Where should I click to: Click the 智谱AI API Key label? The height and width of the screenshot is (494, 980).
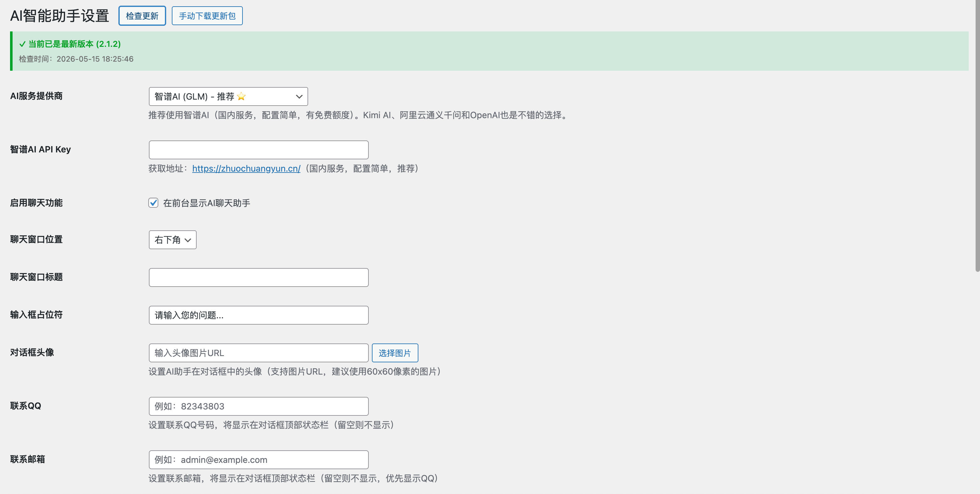click(40, 149)
